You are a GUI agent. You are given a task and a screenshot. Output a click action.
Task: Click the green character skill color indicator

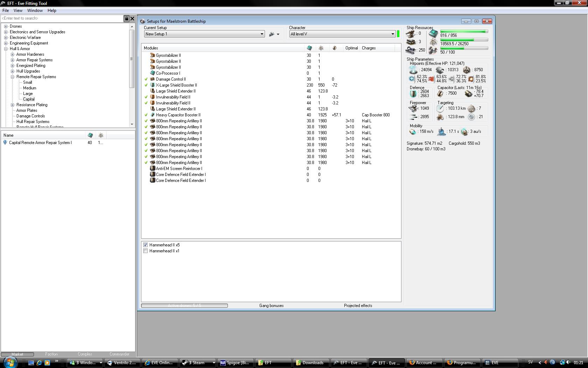click(398, 34)
